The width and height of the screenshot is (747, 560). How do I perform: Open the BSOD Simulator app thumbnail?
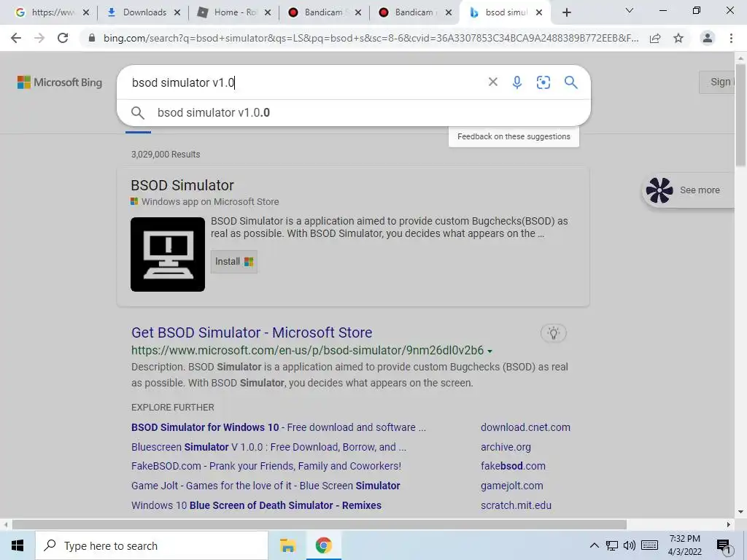(168, 254)
